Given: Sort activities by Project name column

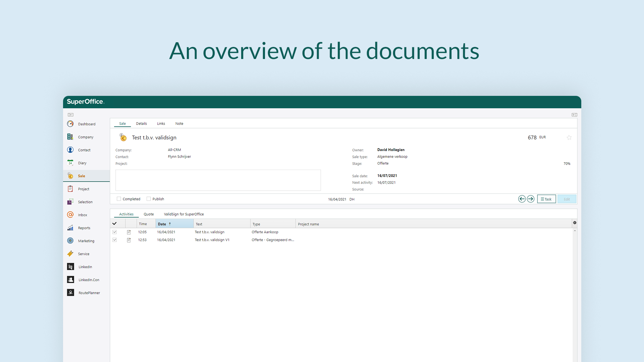Looking at the screenshot, I should [434, 224].
